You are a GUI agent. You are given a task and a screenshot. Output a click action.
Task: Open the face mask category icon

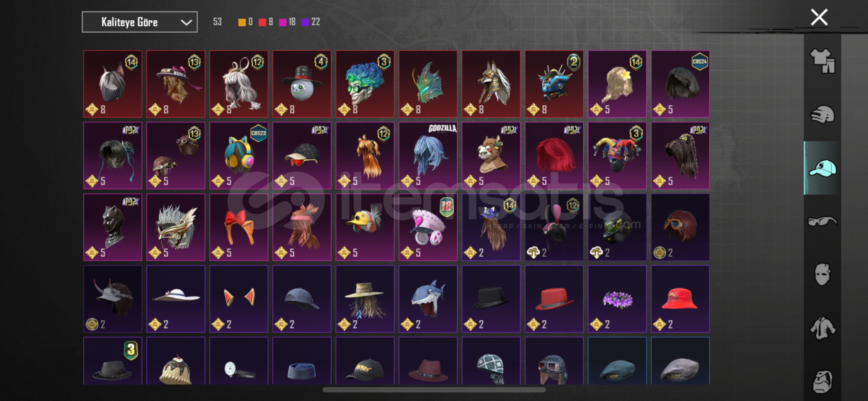tap(822, 274)
